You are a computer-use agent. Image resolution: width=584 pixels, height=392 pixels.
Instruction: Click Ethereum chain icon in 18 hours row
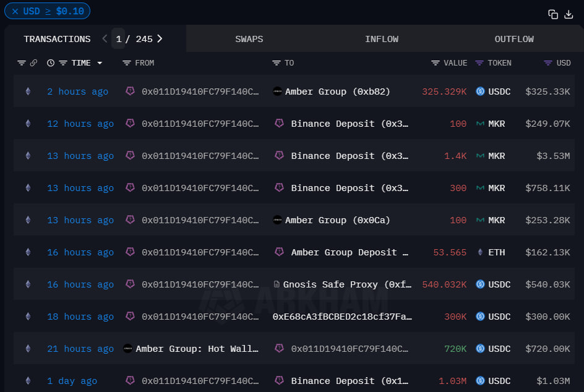click(28, 316)
